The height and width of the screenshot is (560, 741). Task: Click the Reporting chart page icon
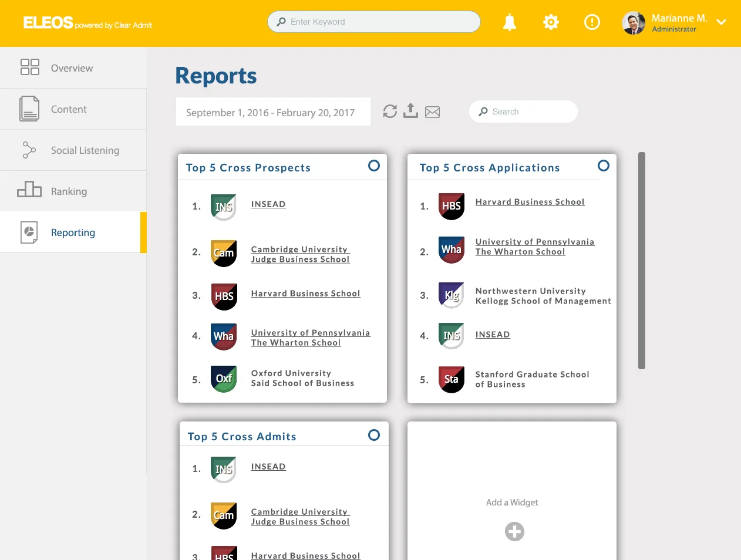29,232
